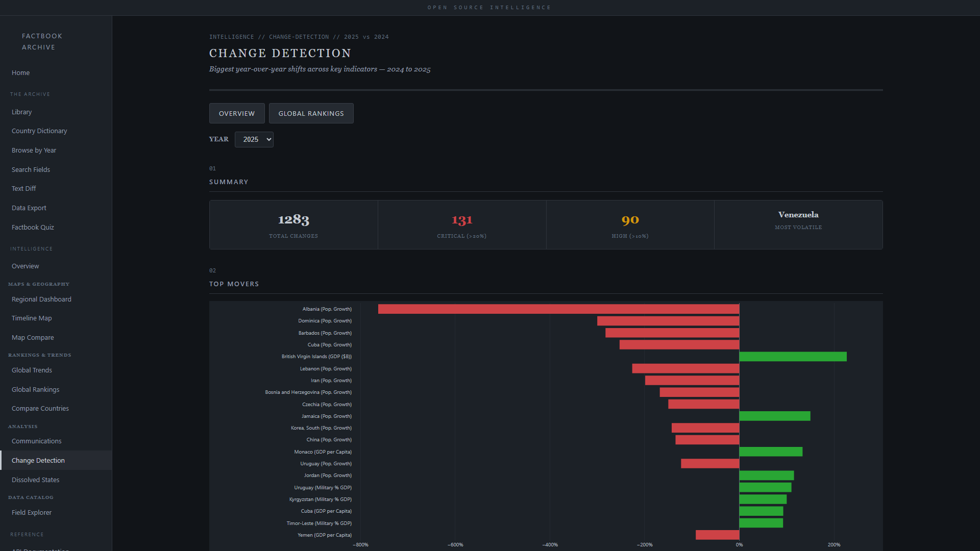Navigate to Global Trends
Image resolution: width=980 pixels, height=551 pixels.
point(32,370)
